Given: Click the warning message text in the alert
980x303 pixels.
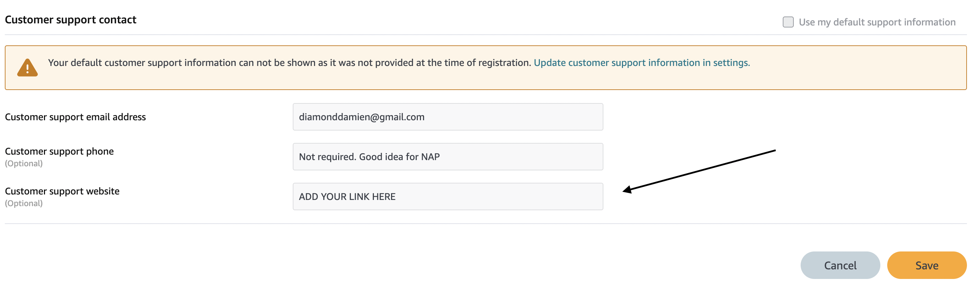Looking at the screenshot, I should [289, 63].
